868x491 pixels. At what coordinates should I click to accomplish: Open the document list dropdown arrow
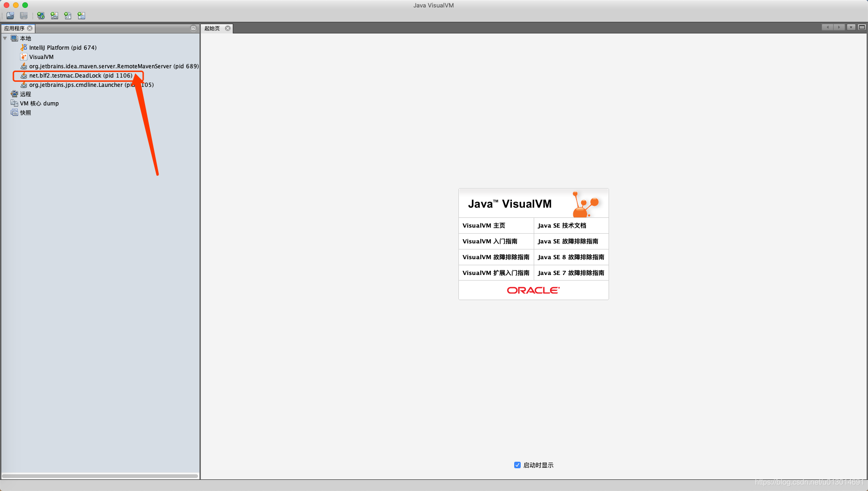coord(851,27)
